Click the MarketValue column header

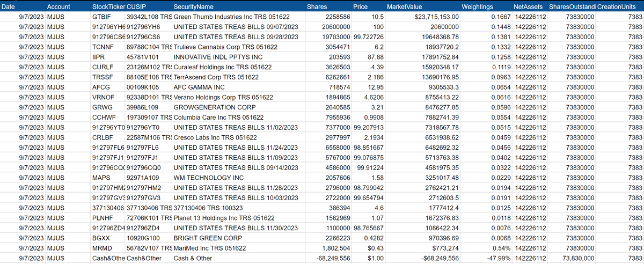[x=404, y=7]
